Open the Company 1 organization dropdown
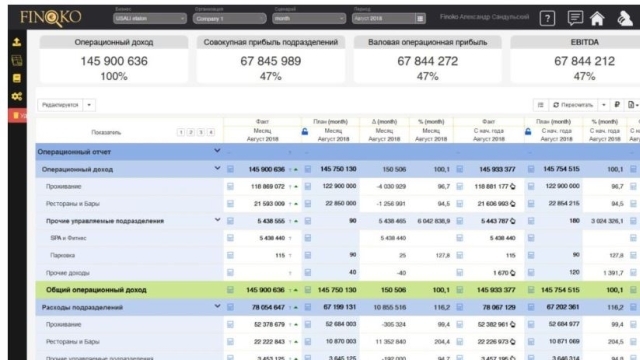 pos(229,18)
